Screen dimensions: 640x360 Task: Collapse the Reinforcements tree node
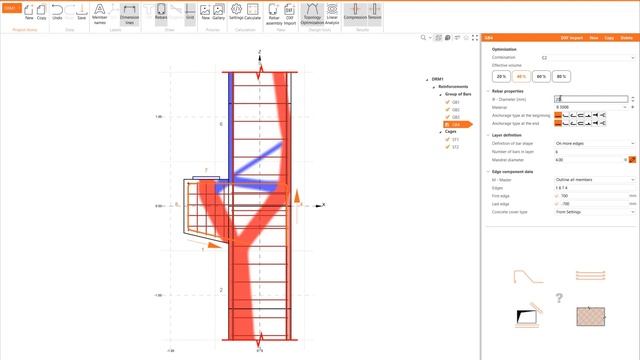[434, 87]
